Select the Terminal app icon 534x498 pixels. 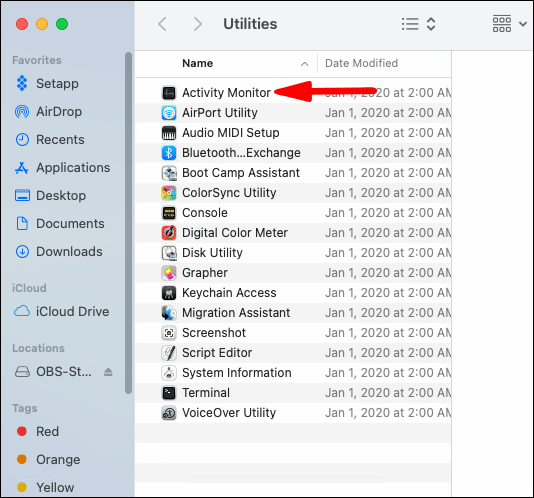tap(169, 393)
